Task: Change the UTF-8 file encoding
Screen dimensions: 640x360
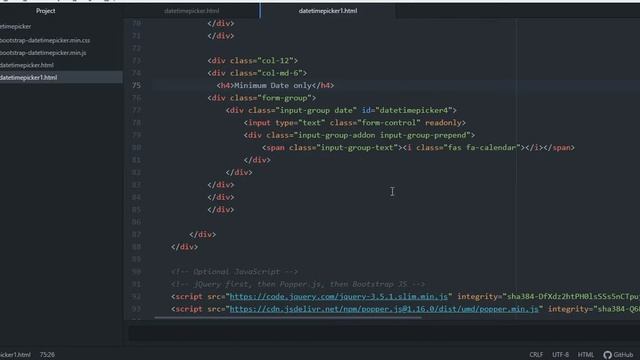Action: (560, 355)
